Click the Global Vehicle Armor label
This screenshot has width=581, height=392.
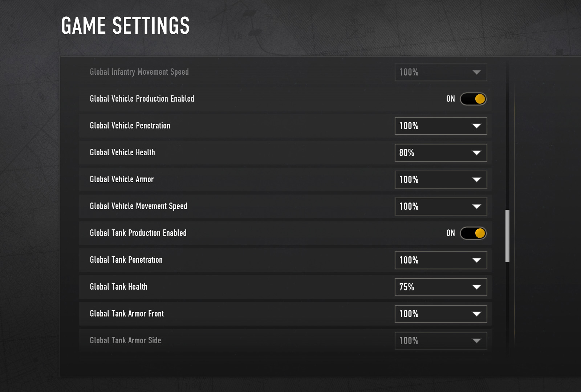[x=122, y=179]
